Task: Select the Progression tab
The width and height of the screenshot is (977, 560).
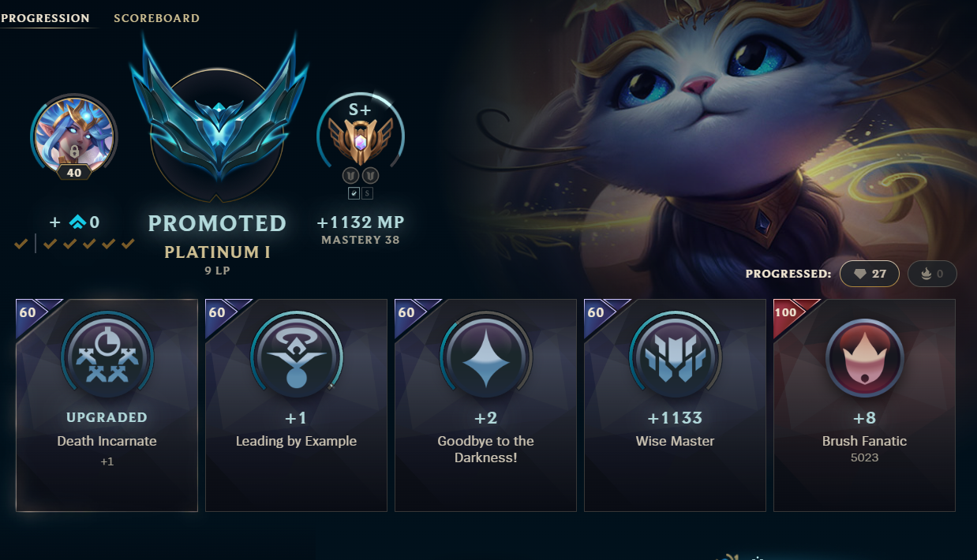Action: [45, 18]
